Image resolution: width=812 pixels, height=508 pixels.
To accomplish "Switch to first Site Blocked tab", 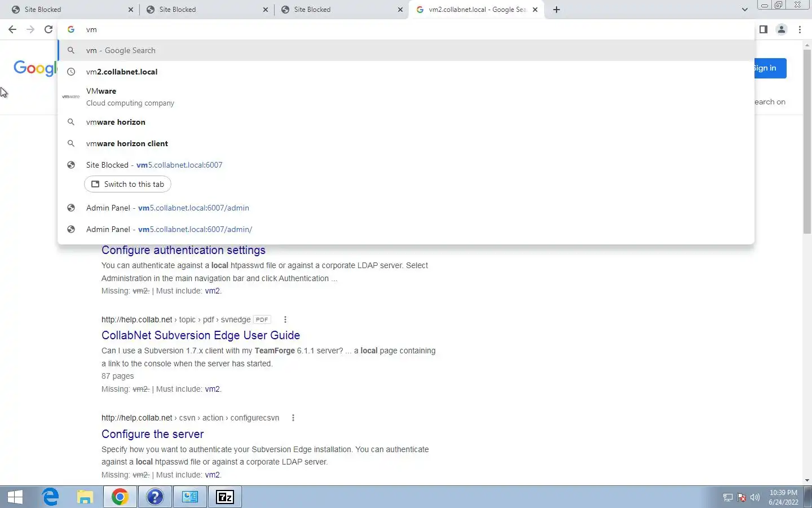I will pos(70,10).
